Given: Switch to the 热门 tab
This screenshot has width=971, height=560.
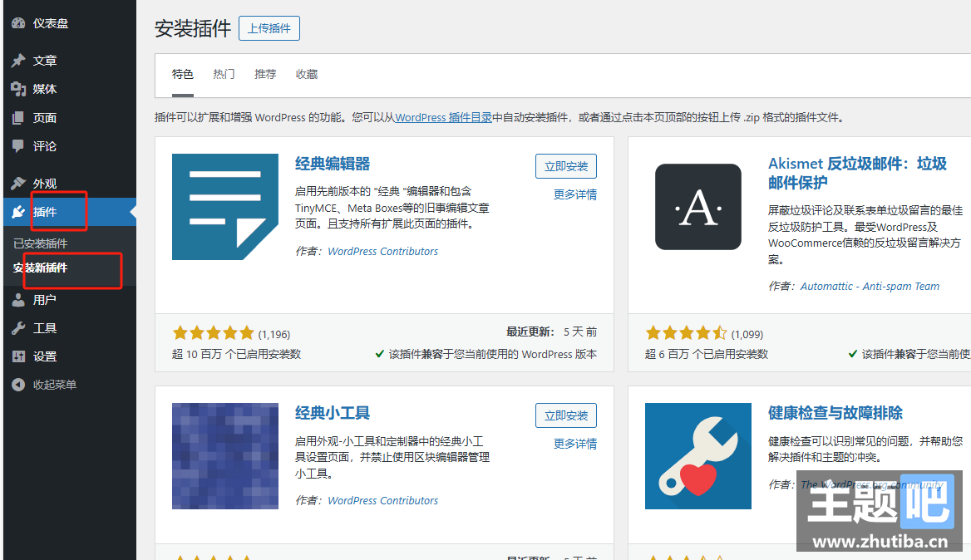Looking at the screenshot, I should (x=224, y=74).
